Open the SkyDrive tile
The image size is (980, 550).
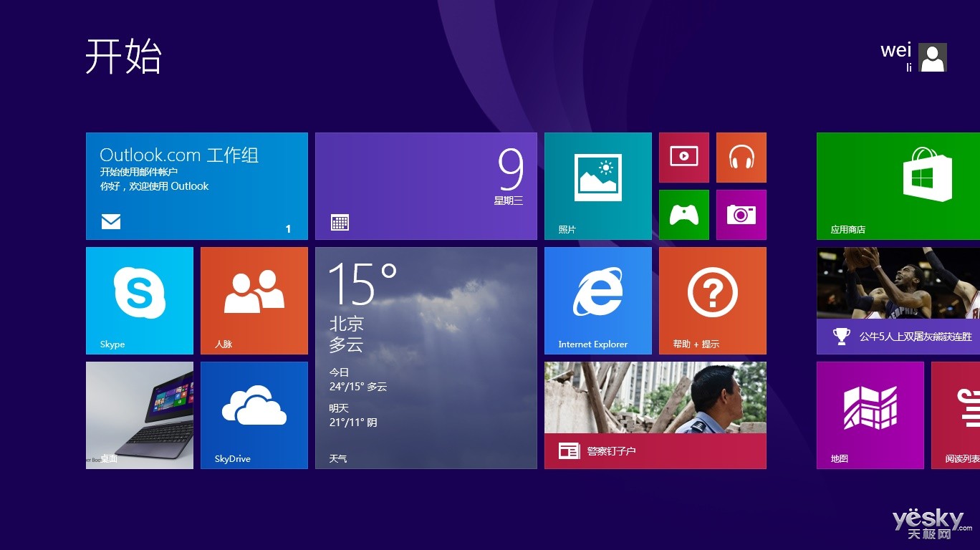(x=254, y=415)
